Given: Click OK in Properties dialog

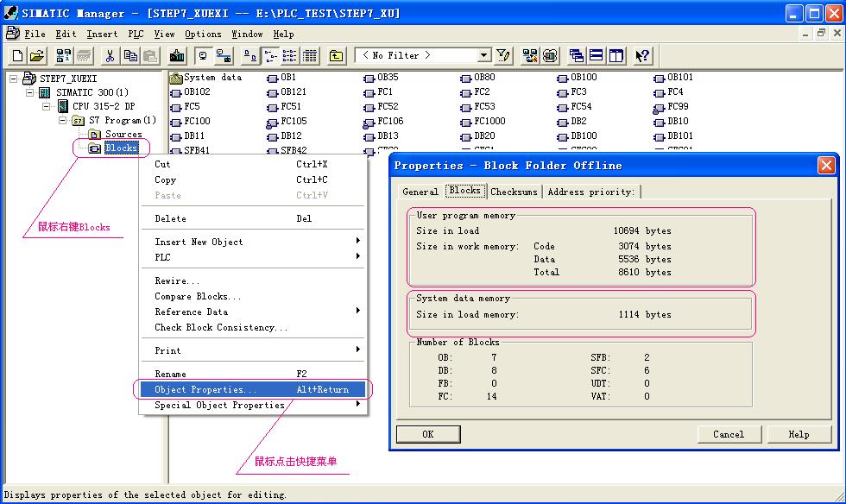Looking at the screenshot, I should (x=428, y=434).
